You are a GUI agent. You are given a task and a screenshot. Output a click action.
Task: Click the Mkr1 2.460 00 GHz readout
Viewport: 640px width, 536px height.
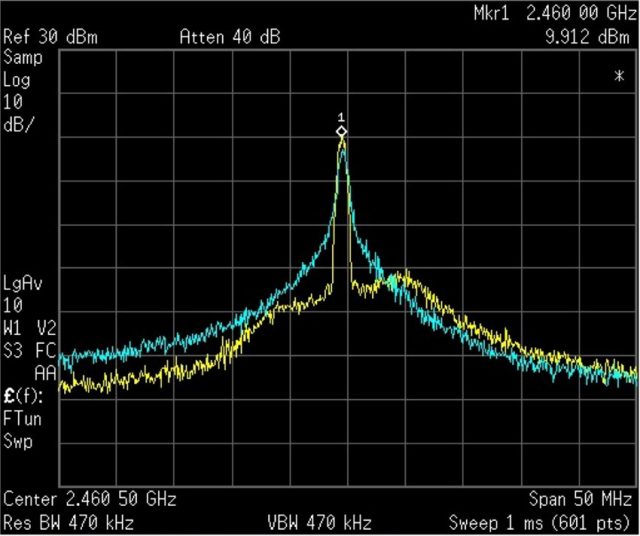click(x=555, y=13)
